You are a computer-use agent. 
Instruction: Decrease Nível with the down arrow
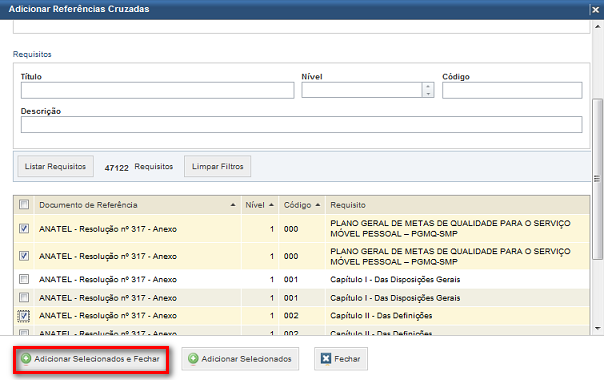click(428, 94)
